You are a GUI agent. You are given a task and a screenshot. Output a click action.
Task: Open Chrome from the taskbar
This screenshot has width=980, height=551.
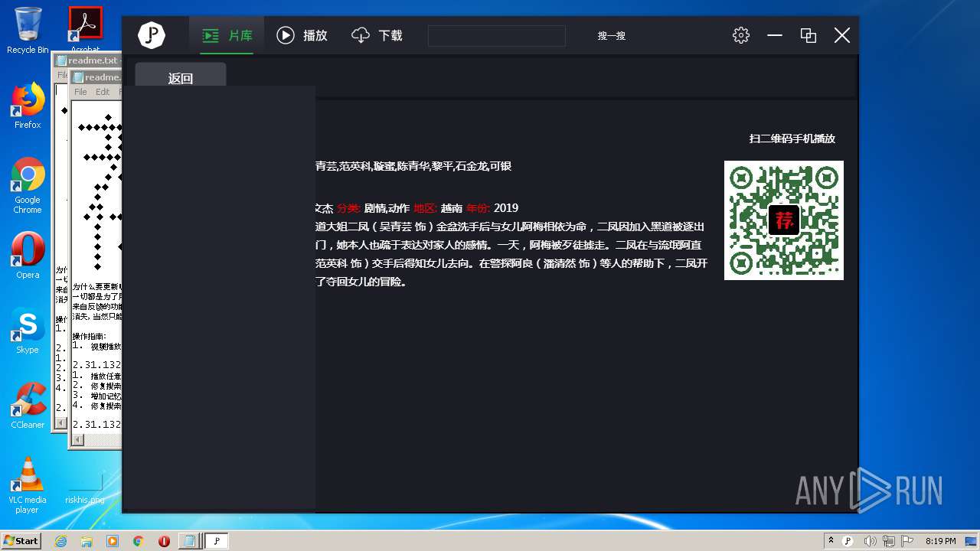pos(138,541)
